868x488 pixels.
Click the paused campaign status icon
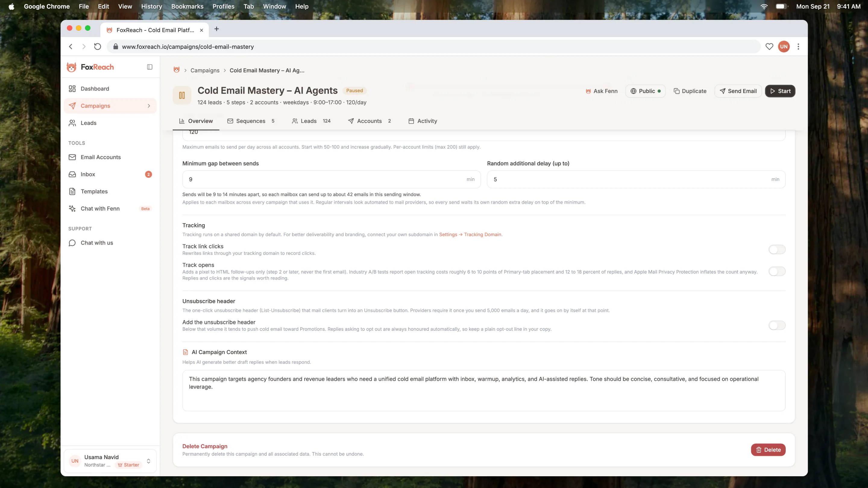(x=182, y=96)
